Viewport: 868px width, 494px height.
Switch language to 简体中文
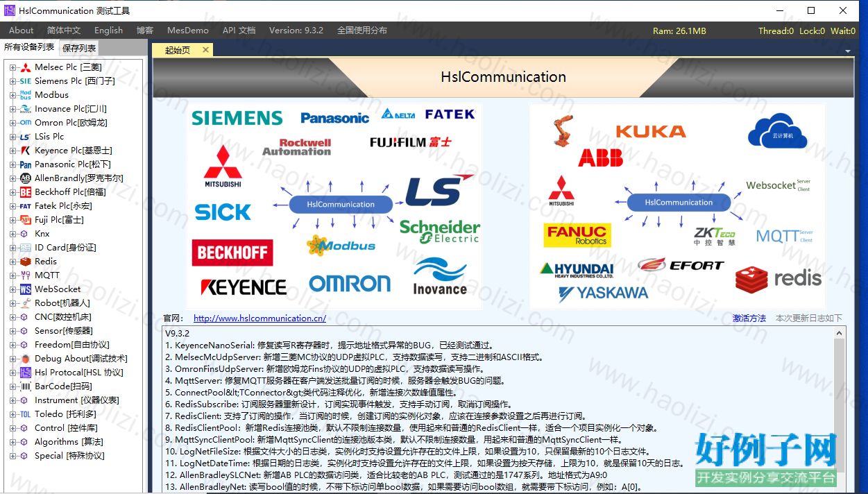pos(64,31)
